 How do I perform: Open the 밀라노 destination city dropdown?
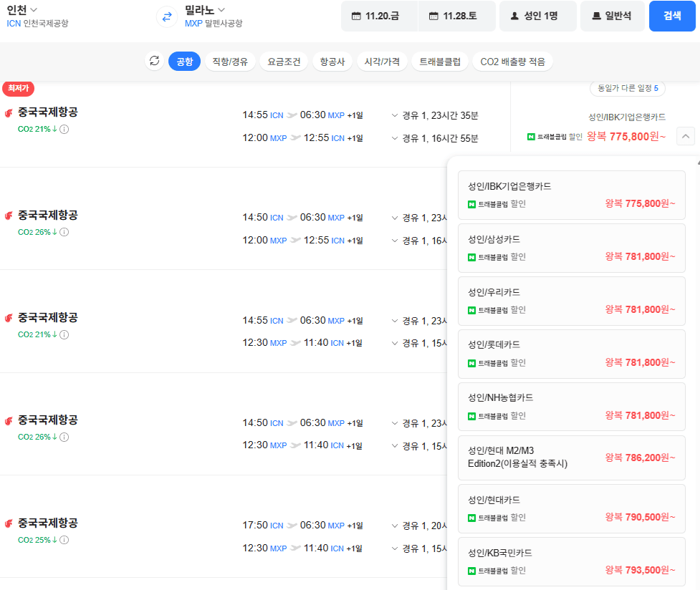205,10
